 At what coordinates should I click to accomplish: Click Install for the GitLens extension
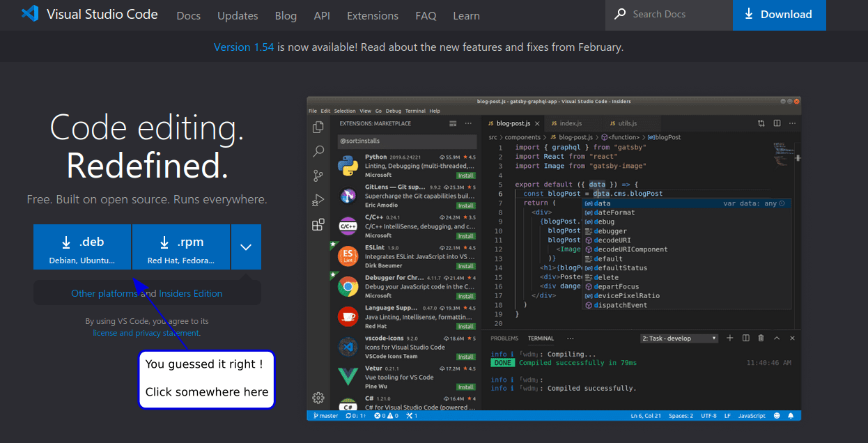point(466,205)
